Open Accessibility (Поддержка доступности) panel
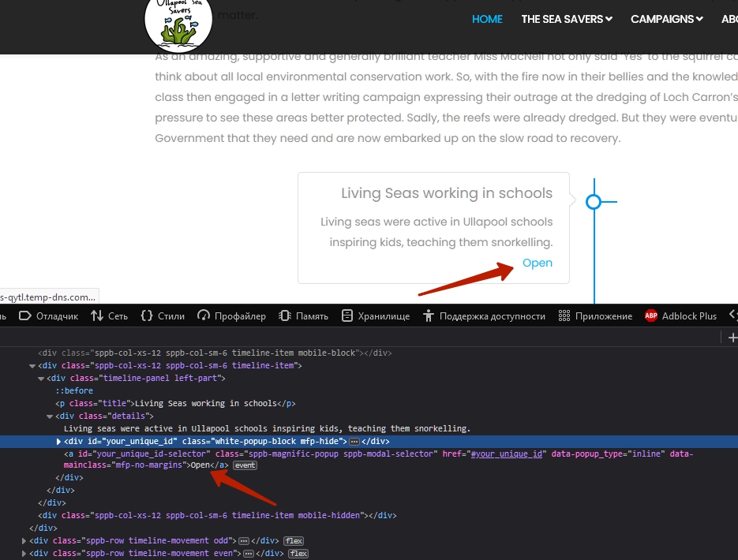 coord(484,315)
